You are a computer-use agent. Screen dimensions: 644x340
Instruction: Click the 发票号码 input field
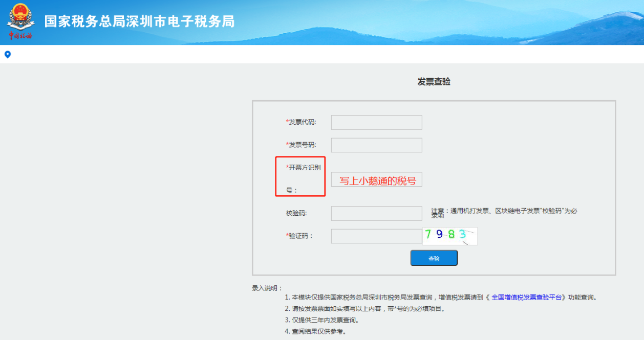[376, 145]
